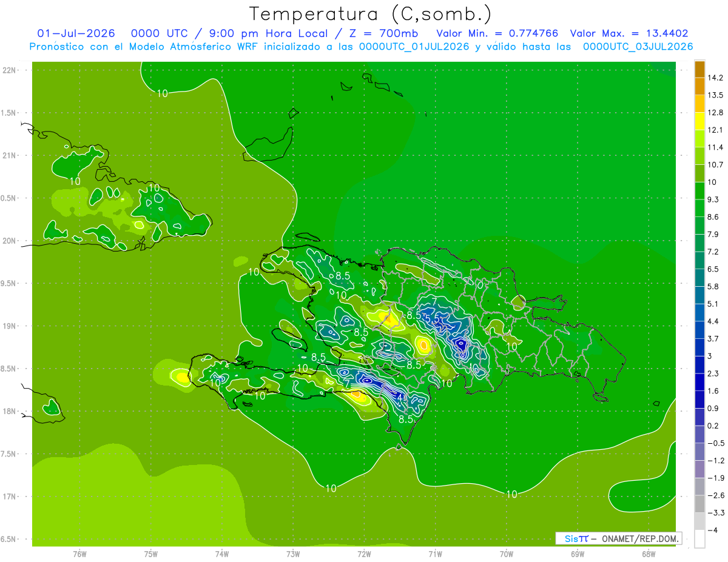Click the valid-until time '0000UTC_03JUL2026'
This screenshot has height=562, width=728.
tap(638, 47)
